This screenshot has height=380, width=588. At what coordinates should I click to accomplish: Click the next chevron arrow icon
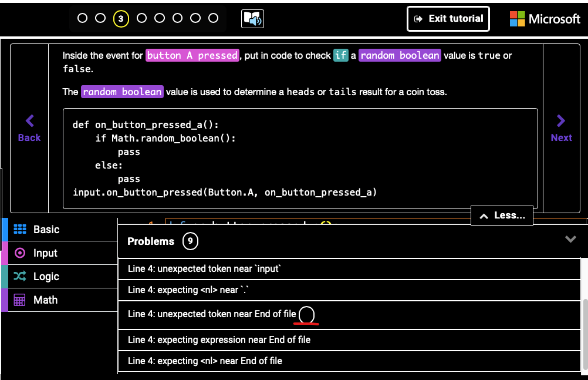pos(561,121)
